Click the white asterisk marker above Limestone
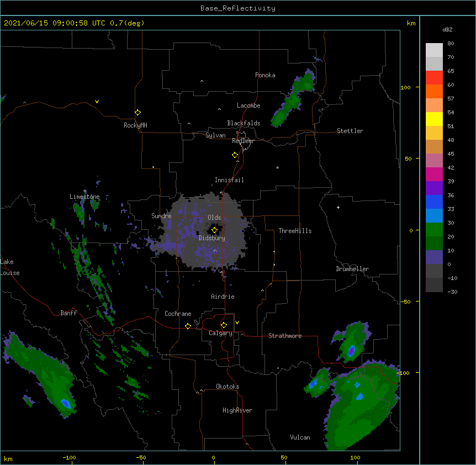 85,191
